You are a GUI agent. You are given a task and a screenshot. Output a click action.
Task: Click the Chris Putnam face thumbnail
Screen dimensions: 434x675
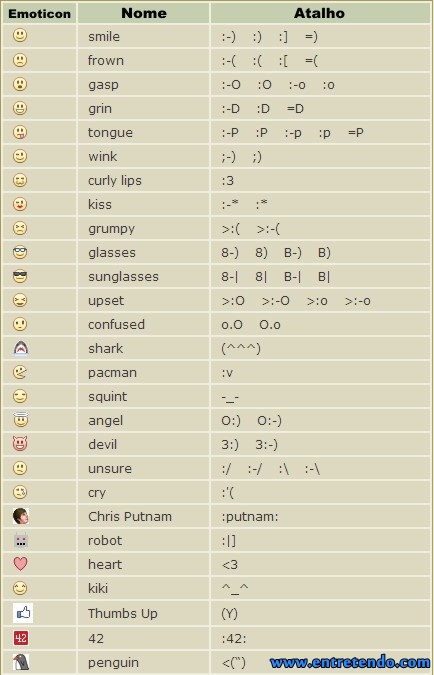pyautogui.click(x=21, y=516)
